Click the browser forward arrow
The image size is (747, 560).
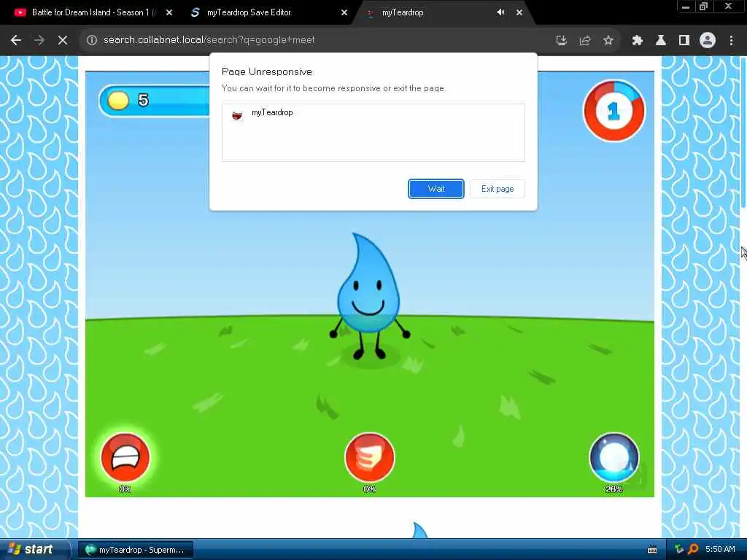(x=39, y=41)
